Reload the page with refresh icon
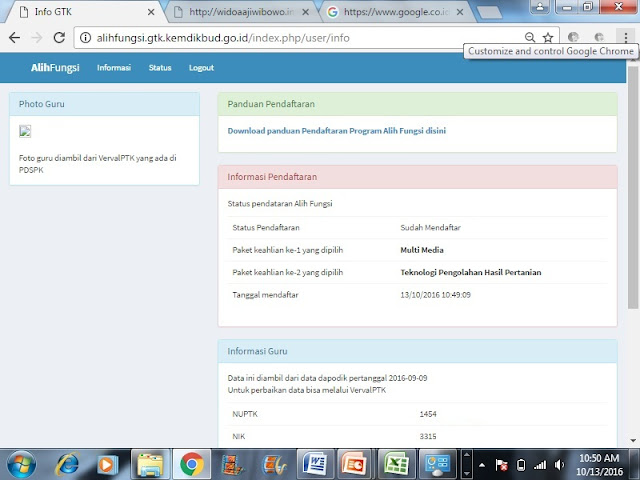 tap(60, 38)
